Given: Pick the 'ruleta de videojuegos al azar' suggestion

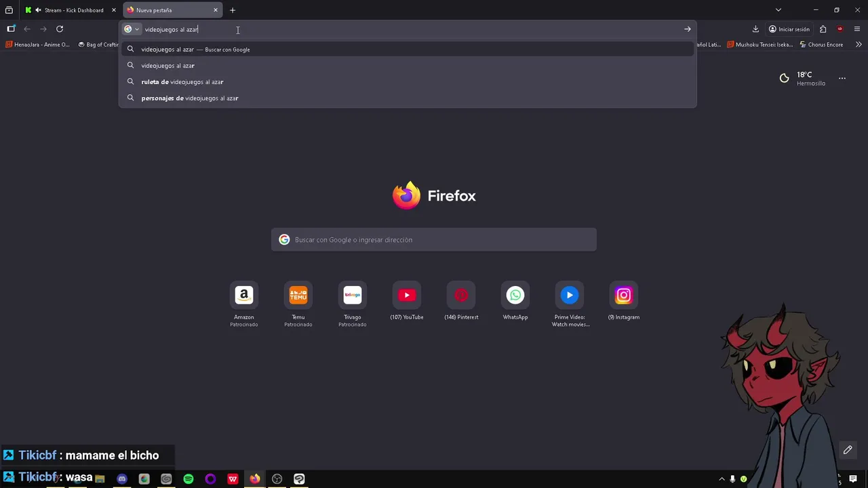Looking at the screenshot, I should pos(408,82).
